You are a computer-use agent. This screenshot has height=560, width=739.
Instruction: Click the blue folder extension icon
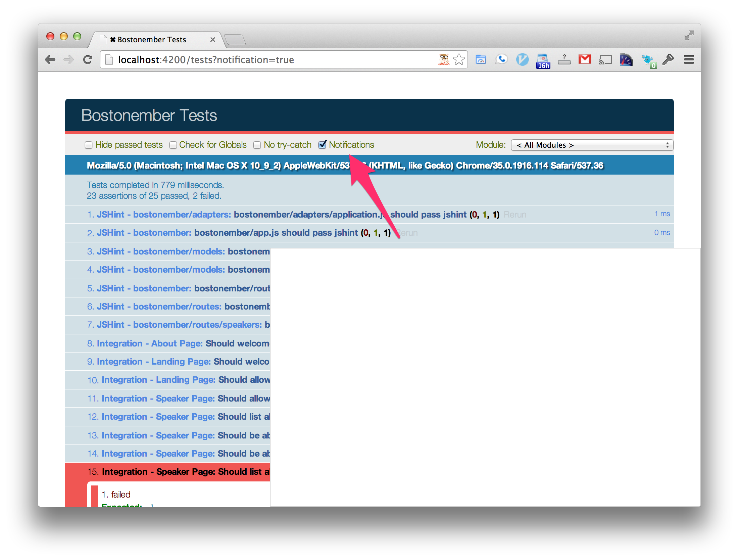tap(481, 60)
